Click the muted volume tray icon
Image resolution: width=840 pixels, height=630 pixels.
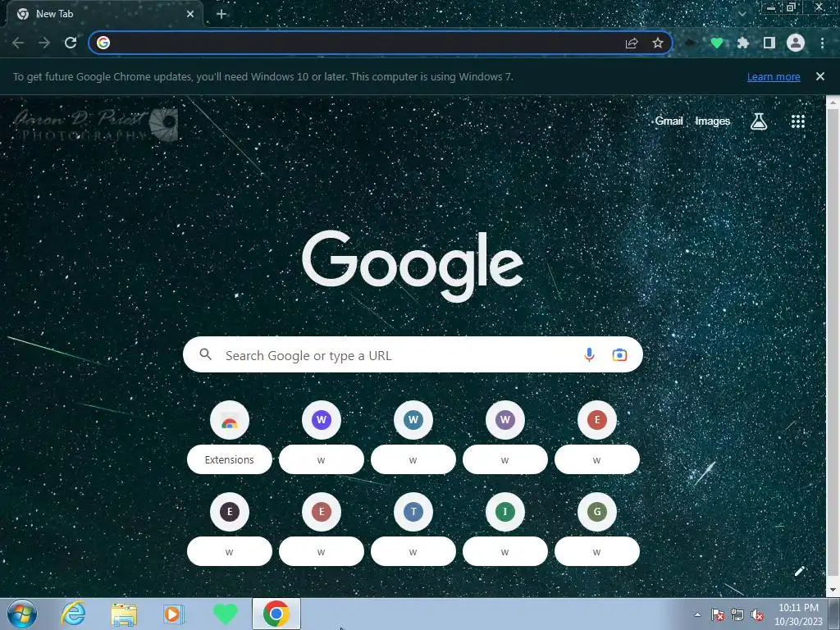pyautogui.click(x=757, y=614)
